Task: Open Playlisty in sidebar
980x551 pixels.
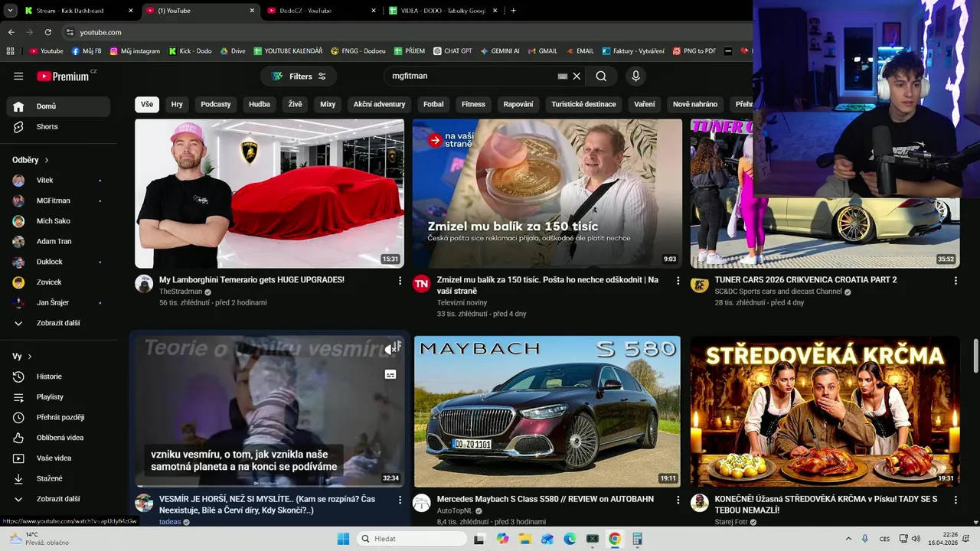Action: (x=58, y=397)
